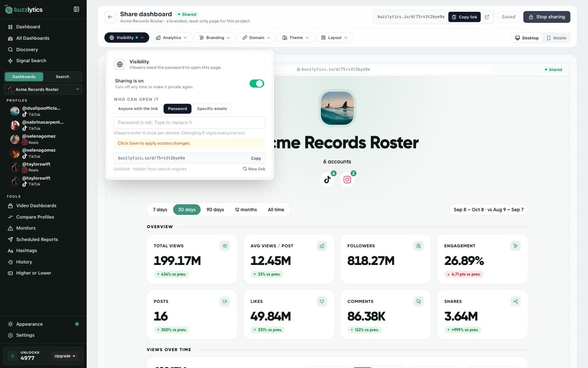Click the chat icon on Comments card
The image size is (588, 368).
418,302
